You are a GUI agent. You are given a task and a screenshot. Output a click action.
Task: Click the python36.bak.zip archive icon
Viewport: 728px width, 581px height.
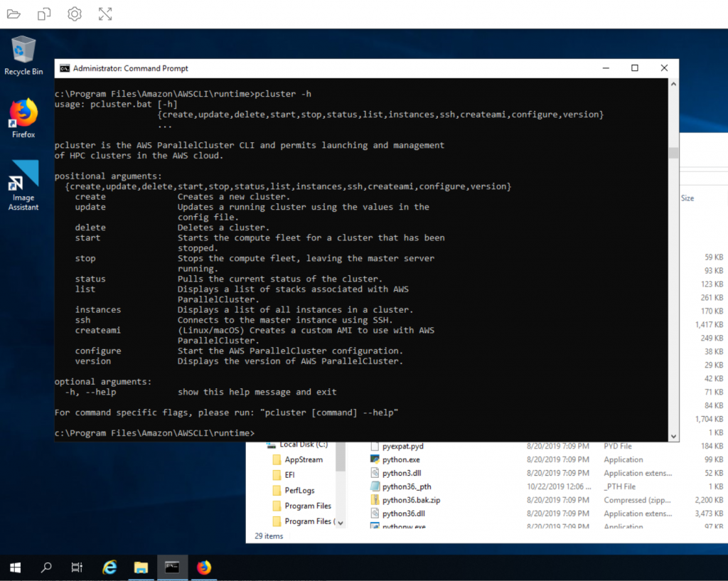[x=375, y=500]
